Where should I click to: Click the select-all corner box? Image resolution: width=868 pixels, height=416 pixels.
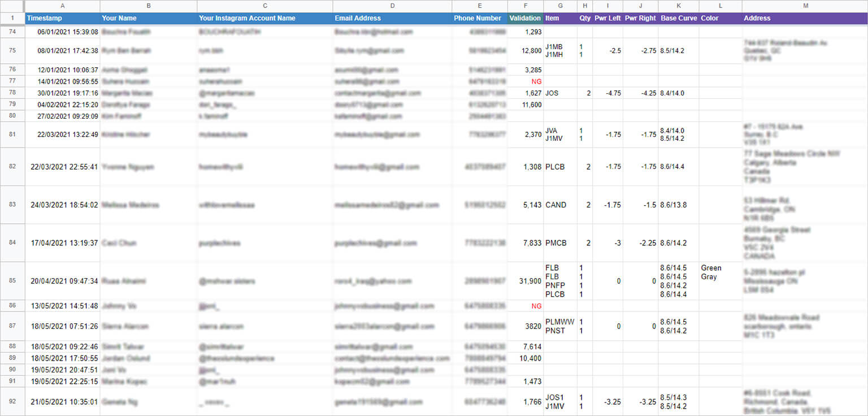[x=12, y=6]
